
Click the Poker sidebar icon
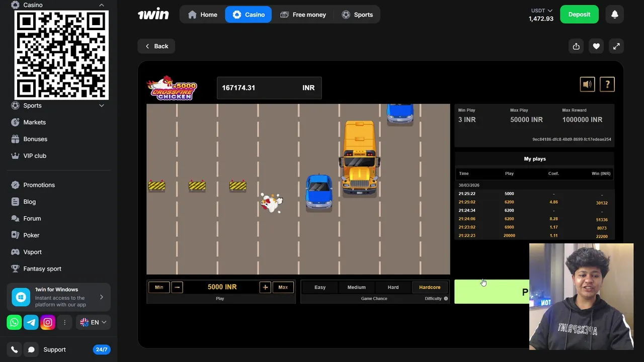point(15,235)
